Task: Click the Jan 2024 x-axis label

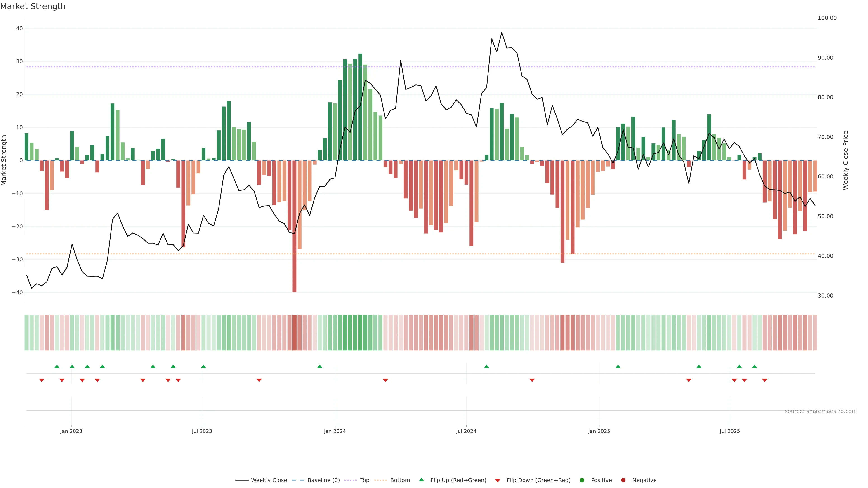Action: 335,431
